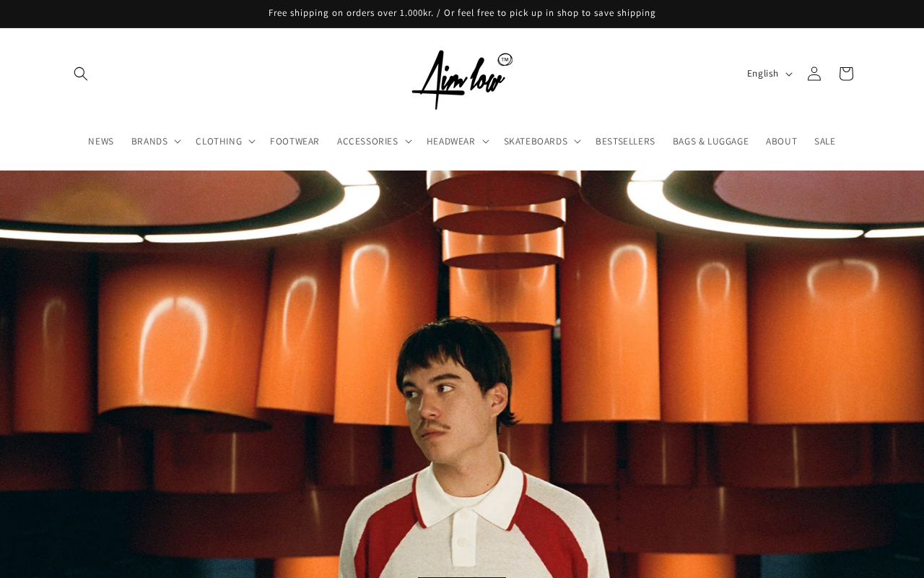This screenshot has height=578, width=924.
Task: Expand the Brands menu
Action: pyautogui.click(x=156, y=142)
